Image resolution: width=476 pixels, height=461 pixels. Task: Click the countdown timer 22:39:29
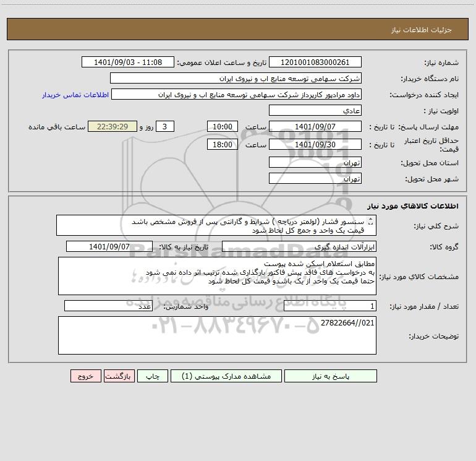pyautogui.click(x=113, y=126)
